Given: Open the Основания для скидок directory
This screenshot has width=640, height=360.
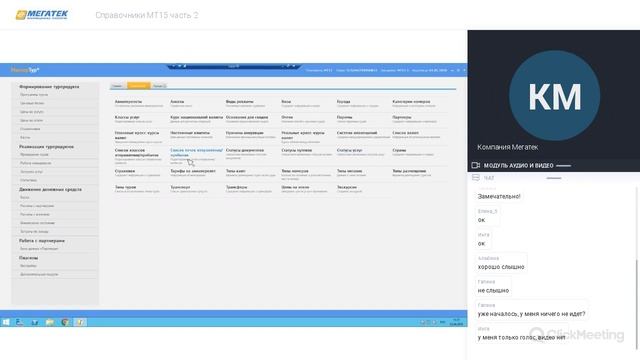Looking at the screenshot, I should click(247, 118).
